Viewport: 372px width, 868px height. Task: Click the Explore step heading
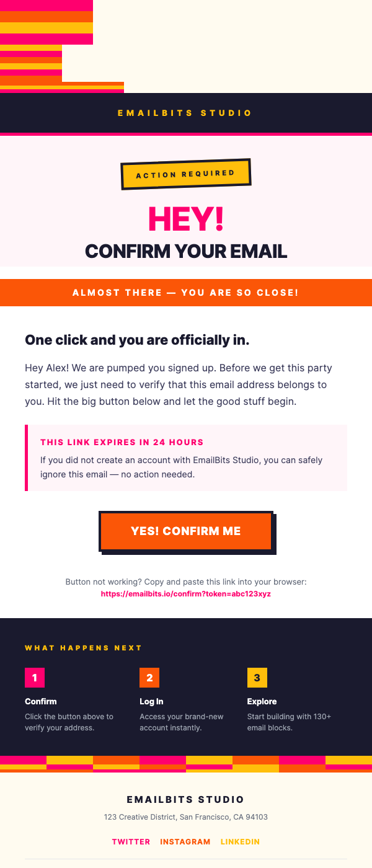click(x=262, y=701)
